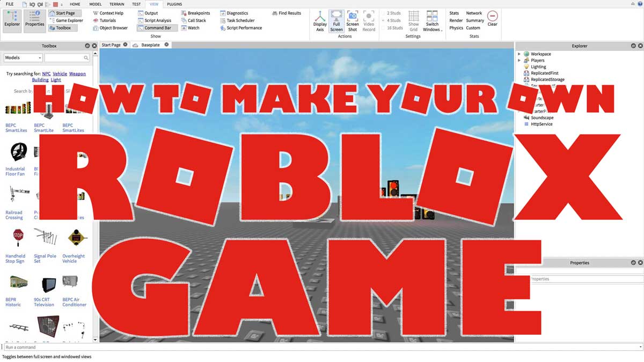Open the Breakpoints window
The width and height of the screenshot is (644, 362).
(195, 13)
